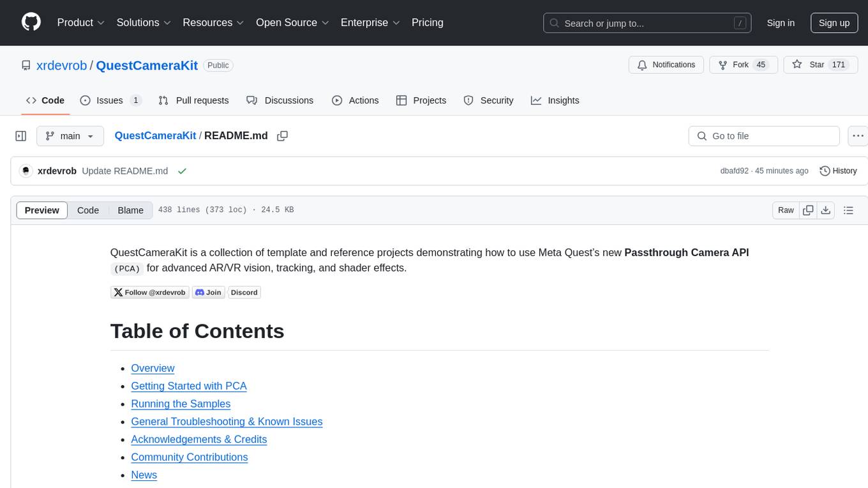Focus the Search or jump to field
This screenshot has height=488, width=868.
[x=647, y=23]
